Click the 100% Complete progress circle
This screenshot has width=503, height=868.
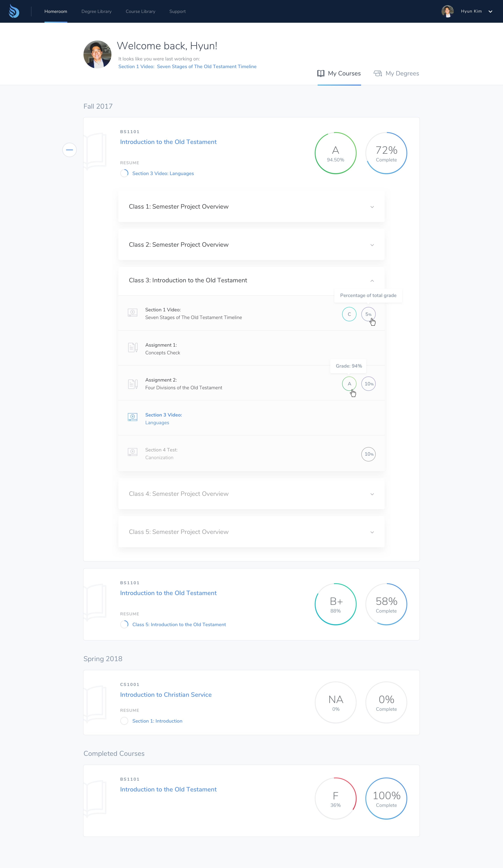pyautogui.click(x=386, y=798)
